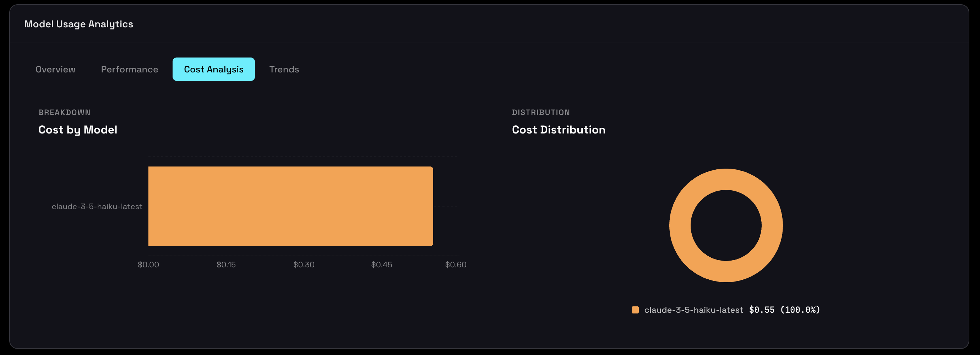980x355 pixels.
Task: Click the DISTRIBUTION section label
Action: 540,112
